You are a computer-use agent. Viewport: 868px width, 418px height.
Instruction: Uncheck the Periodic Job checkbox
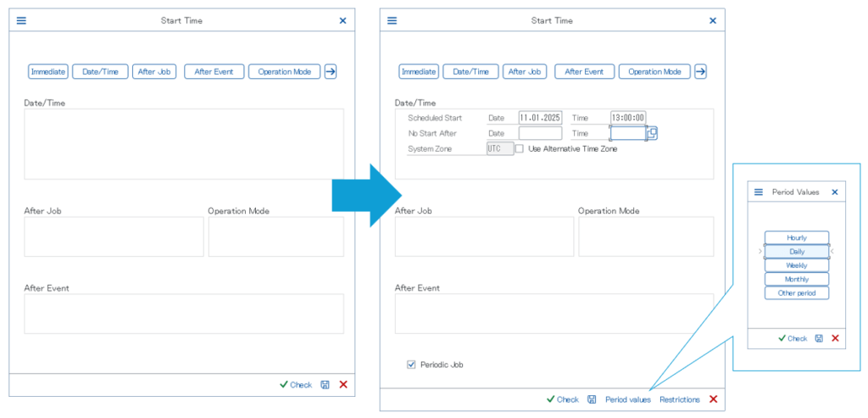click(412, 365)
